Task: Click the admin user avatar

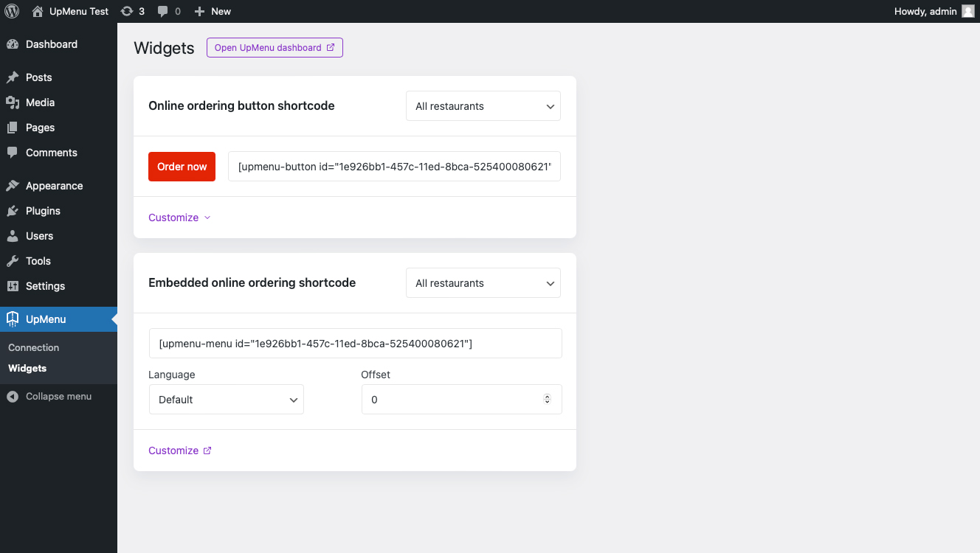Action: coord(967,11)
